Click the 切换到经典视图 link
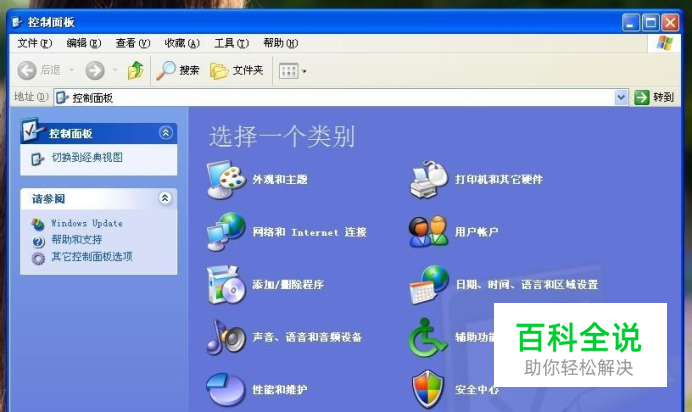The width and height of the screenshot is (692, 412). click(87, 157)
